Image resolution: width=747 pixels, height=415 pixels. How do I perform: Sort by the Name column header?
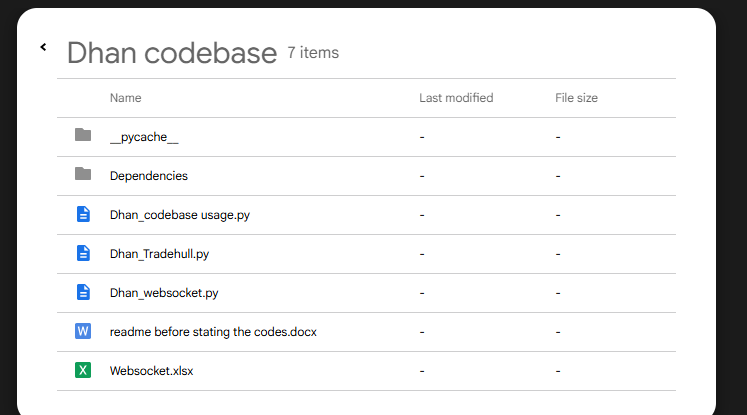(125, 98)
